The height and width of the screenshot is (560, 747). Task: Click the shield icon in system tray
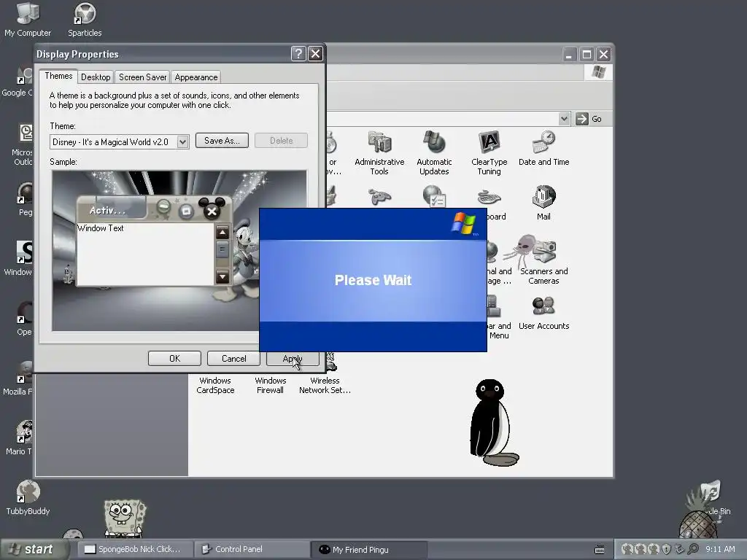(667, 549)
